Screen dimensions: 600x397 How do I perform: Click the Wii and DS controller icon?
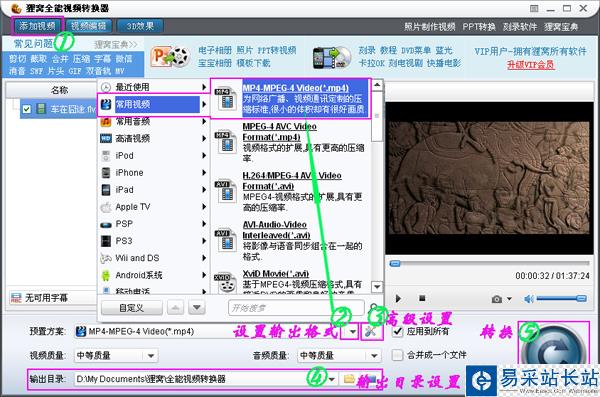tap(106, 258)
